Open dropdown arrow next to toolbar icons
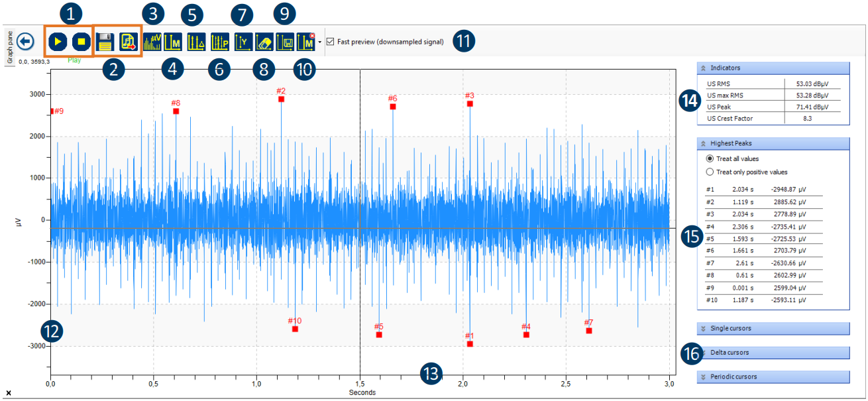This screenshot has height=401, width=868. 320,42
